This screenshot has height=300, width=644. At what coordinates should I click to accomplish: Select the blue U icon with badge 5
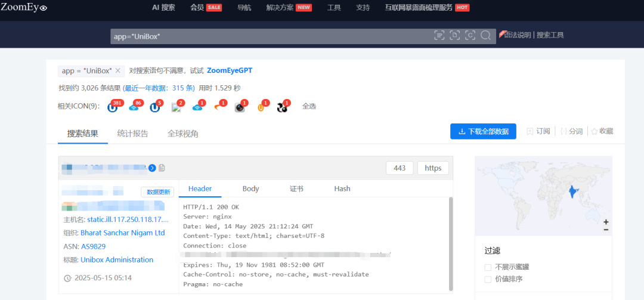[155, 108]
